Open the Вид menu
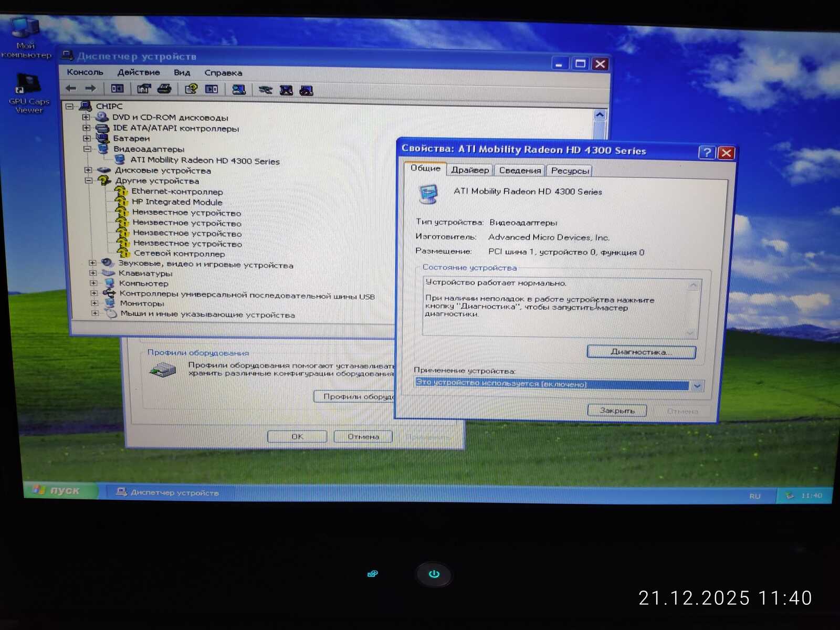 click(x=182, y=72)
